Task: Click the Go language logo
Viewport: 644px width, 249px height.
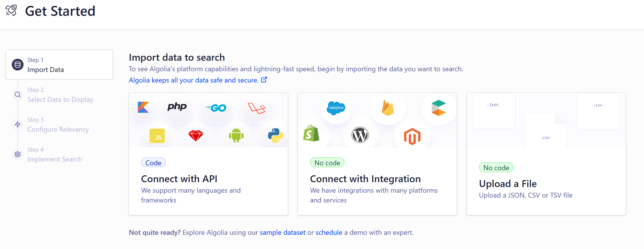Action: [216, 108]
